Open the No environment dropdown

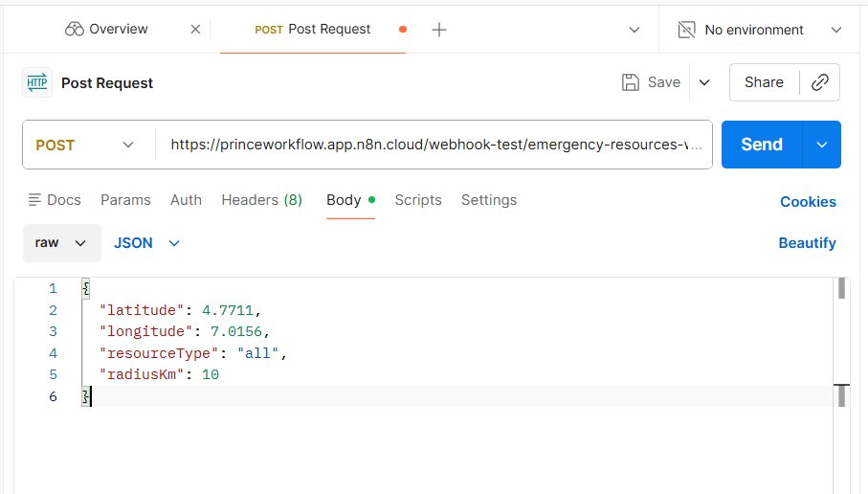pos(835,30)
